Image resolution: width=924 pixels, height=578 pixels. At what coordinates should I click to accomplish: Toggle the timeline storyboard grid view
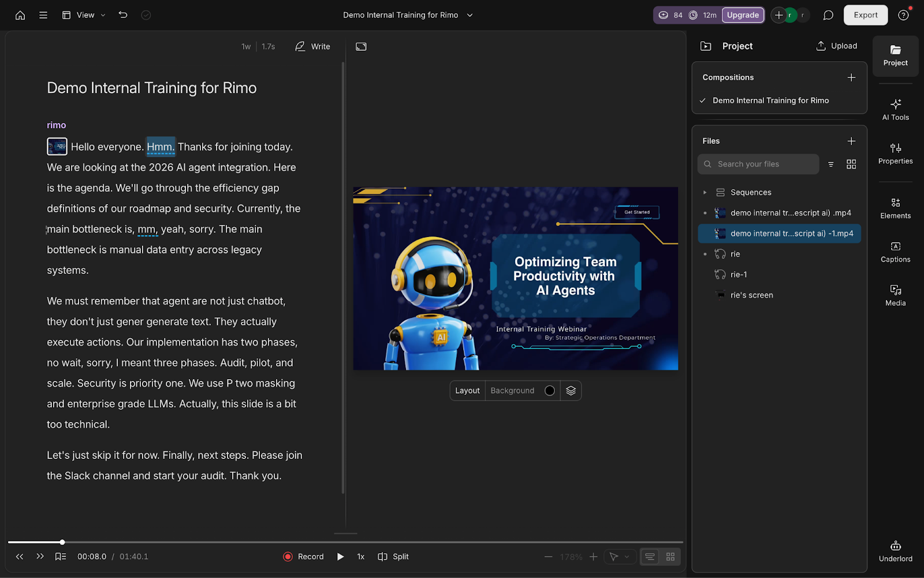tap(670, 557)
